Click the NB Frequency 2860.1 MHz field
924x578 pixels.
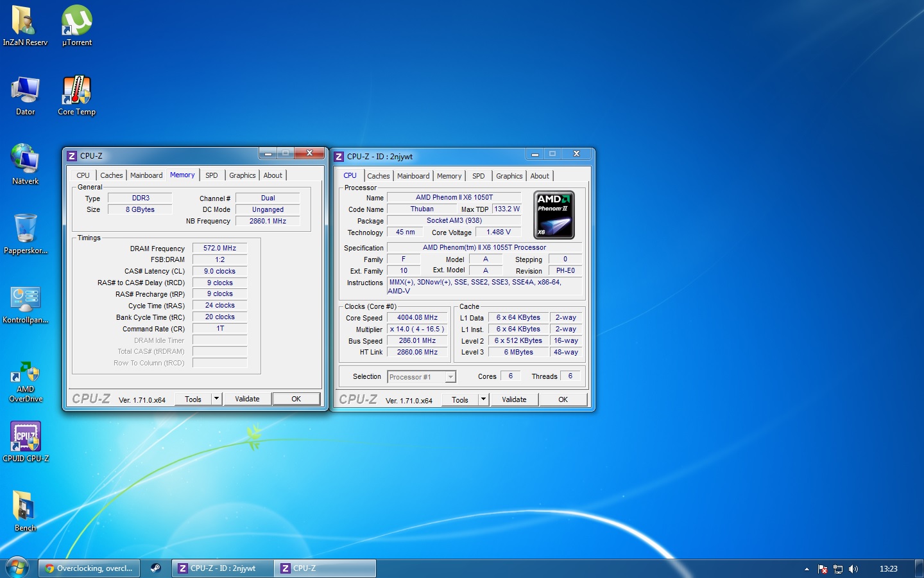pyautogui.click(x=268, y=221)
